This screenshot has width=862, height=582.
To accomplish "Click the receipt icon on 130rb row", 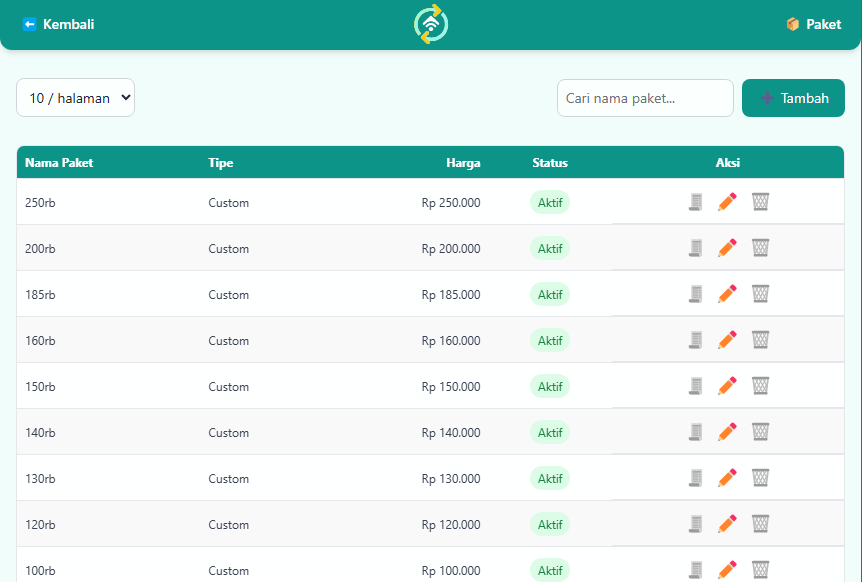I will coord(695,477).
